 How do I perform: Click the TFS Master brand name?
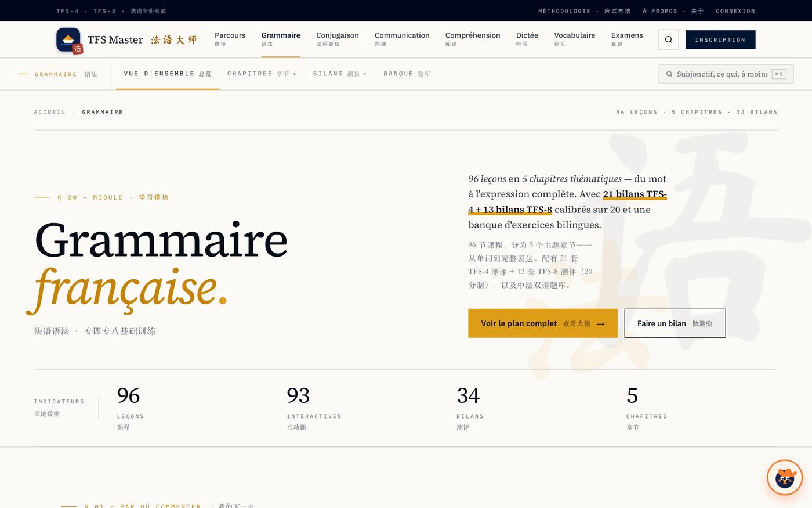pyautogui.click(x=115, y=39)
